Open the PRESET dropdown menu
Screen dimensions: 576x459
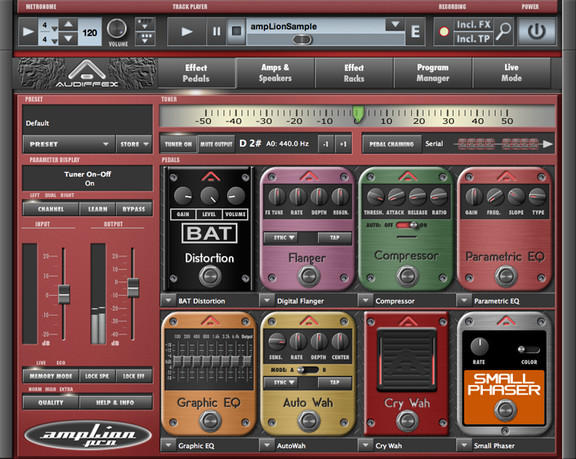pos(69,144)
